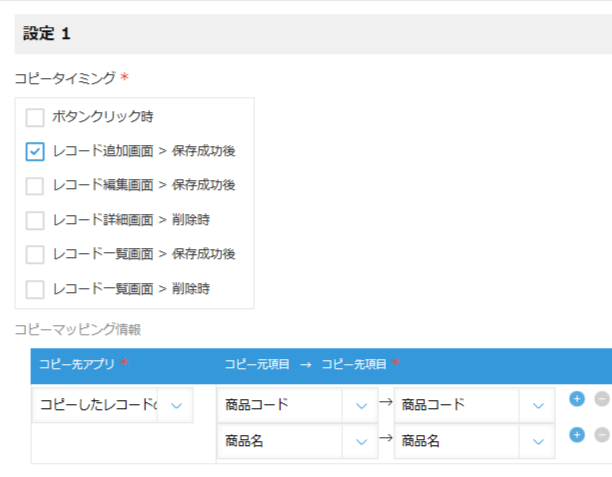Open destination field 商品コード dropdown
This screenshot has width=612, height=477.
click(x=474, y=405)
